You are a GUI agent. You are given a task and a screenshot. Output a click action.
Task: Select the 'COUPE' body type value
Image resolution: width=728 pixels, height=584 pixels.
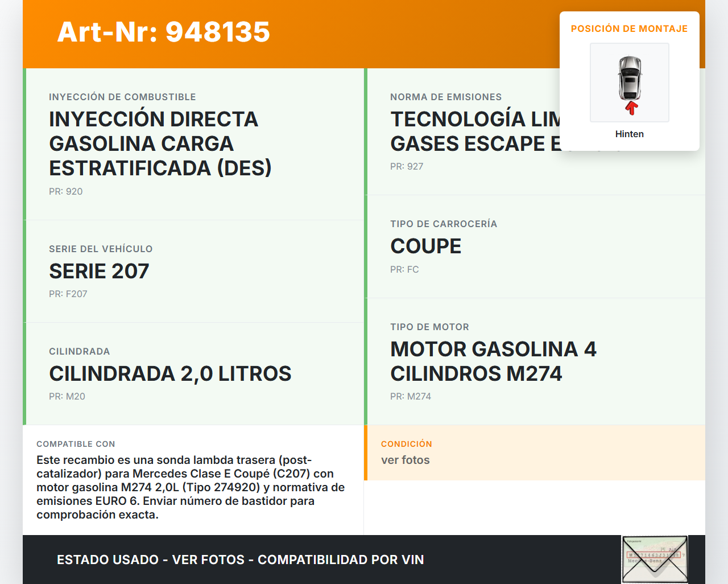pyautogui.click(x=426, y=246)
